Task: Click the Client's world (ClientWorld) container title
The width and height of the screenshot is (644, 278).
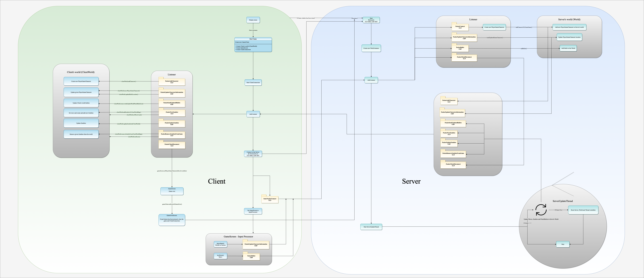Action: (x=81, y=72)
